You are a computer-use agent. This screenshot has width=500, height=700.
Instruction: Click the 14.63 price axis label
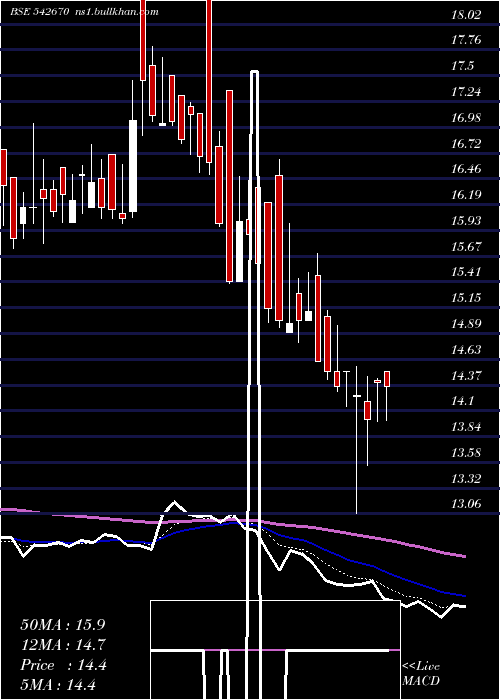coord(466,350)
